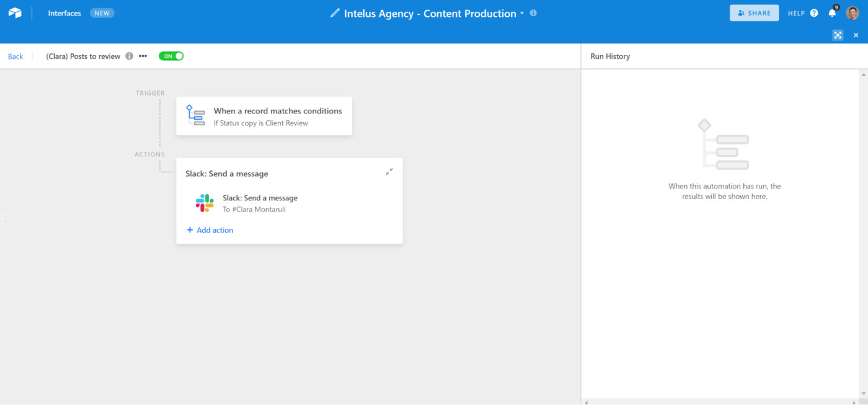Open the HELP menu
Screen dimensions: 868x405
(796, 13)
